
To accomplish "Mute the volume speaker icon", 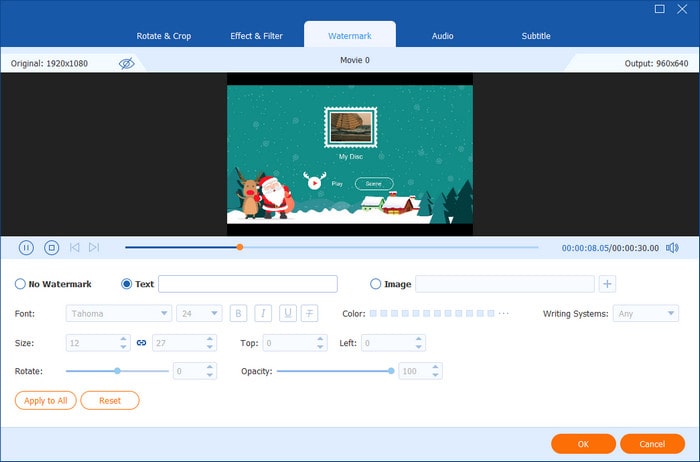I will 672,247.
